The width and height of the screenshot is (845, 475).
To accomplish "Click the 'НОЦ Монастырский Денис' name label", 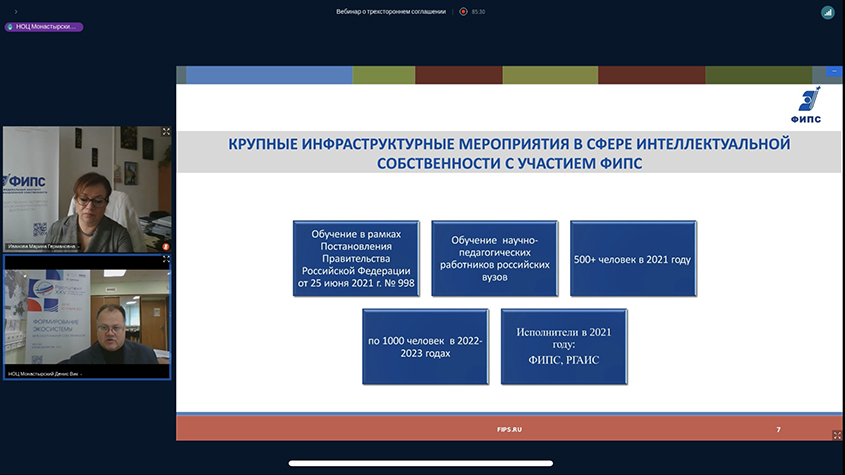I will point(45,373).
